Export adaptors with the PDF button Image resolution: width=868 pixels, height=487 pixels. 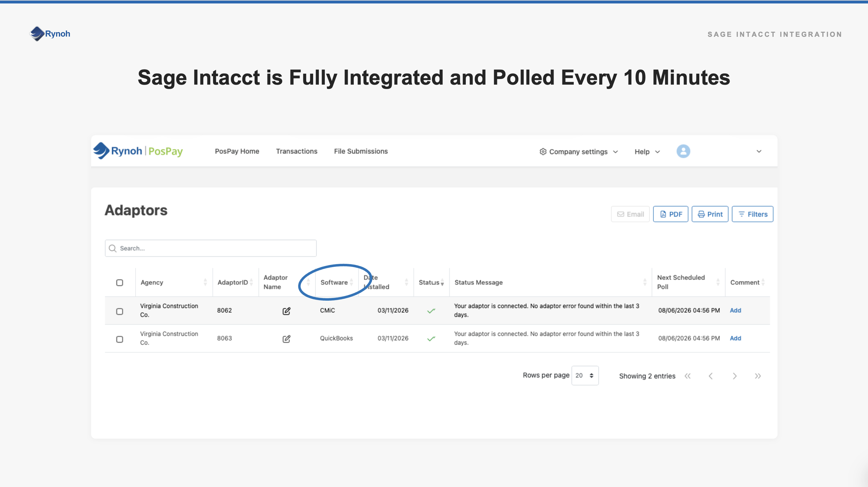pyautogui.click(x=671, y=214)
